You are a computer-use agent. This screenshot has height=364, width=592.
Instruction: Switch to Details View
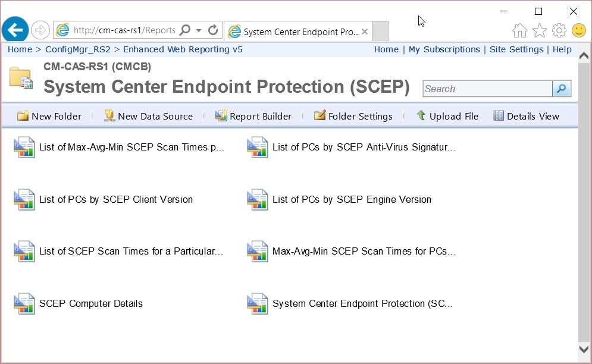(x=527, y=116)
